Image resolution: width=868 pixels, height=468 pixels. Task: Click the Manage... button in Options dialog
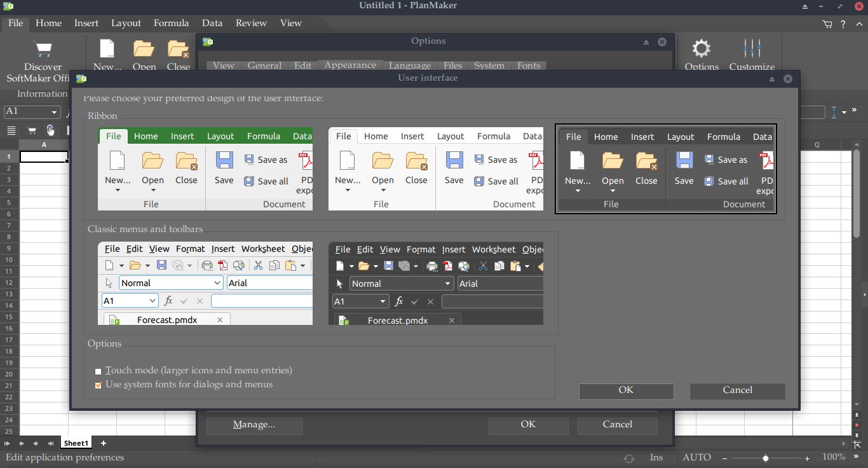click(254, 425)
